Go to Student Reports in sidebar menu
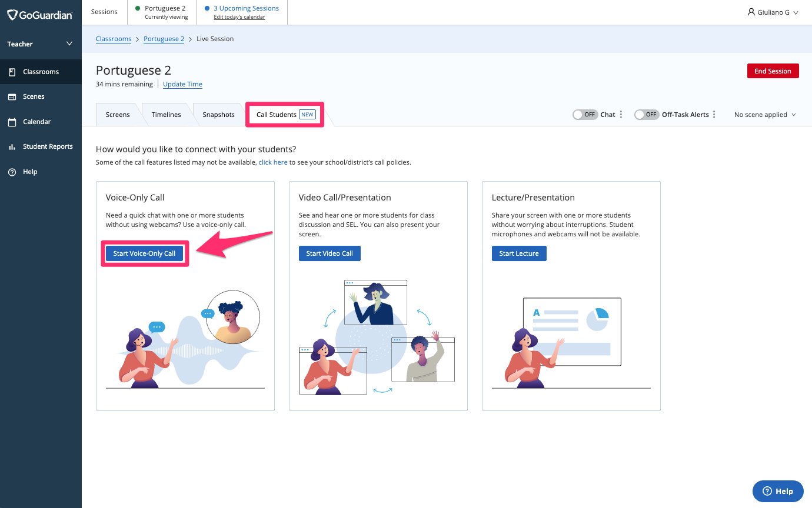812x508 pixels. (41, 147)
